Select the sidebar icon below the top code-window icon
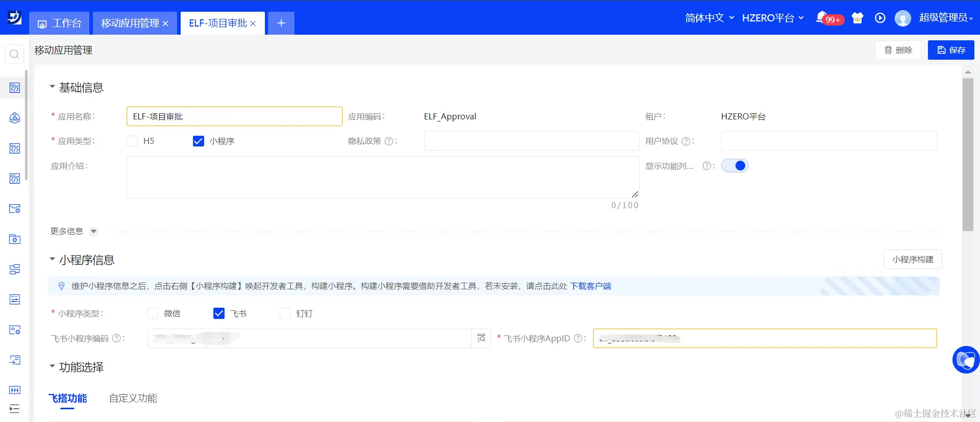Viewport: 980px width, 422px height. [x=15, y=118]
